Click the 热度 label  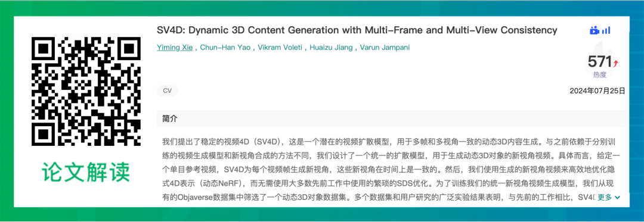pos(600,75)
